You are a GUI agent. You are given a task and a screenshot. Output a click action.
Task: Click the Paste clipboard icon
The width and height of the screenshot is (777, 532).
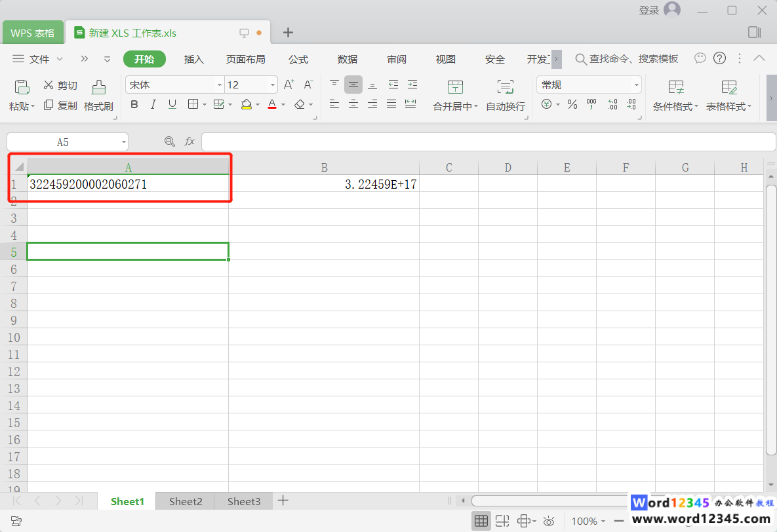(x=21, y=87)
